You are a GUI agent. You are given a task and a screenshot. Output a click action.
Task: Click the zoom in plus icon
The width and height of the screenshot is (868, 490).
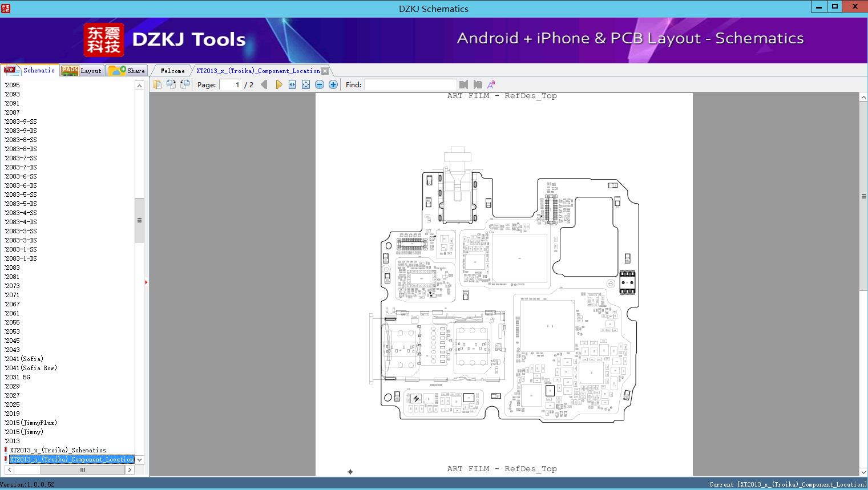pyautogui.click(x=333, y=84)
